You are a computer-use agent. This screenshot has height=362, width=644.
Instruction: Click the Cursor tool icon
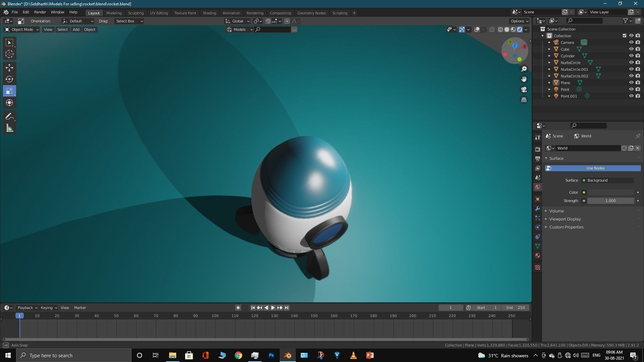[x=9, y=54]
